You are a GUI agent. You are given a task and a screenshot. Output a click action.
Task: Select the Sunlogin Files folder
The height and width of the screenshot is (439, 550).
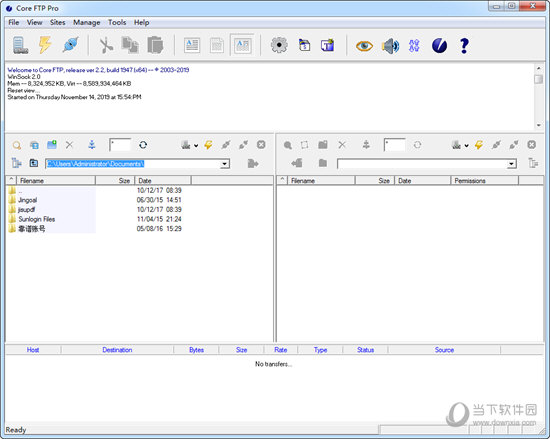tap(36, 219)
